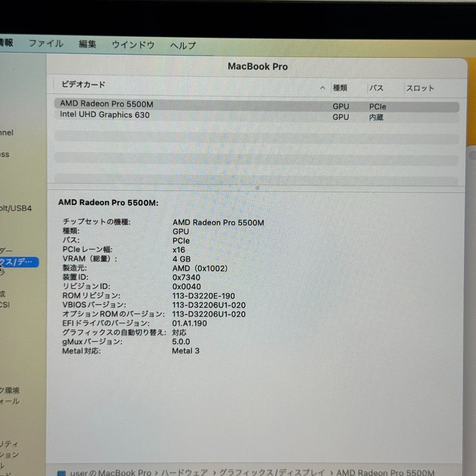Click the PCIe lane width value x16
Image resolution: width=476 pixels, height=476 pixels.
click(x=179, y=250)
